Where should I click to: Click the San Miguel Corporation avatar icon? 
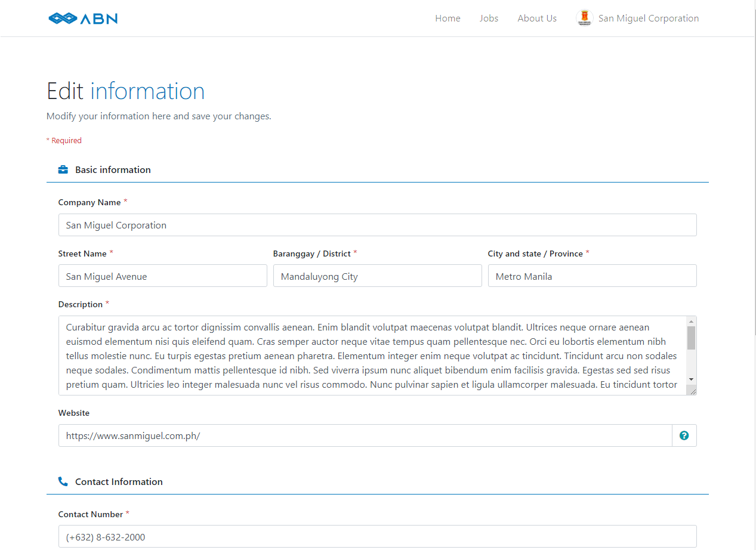(x=585, y=18)
